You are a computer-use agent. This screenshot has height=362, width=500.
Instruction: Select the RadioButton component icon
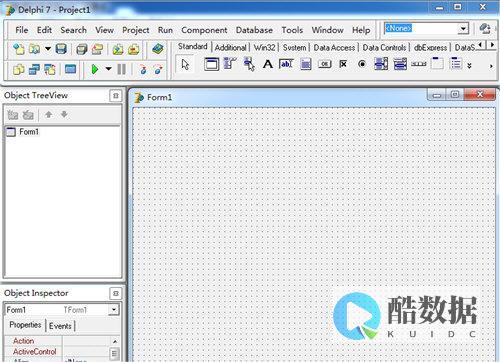(362, 64)
